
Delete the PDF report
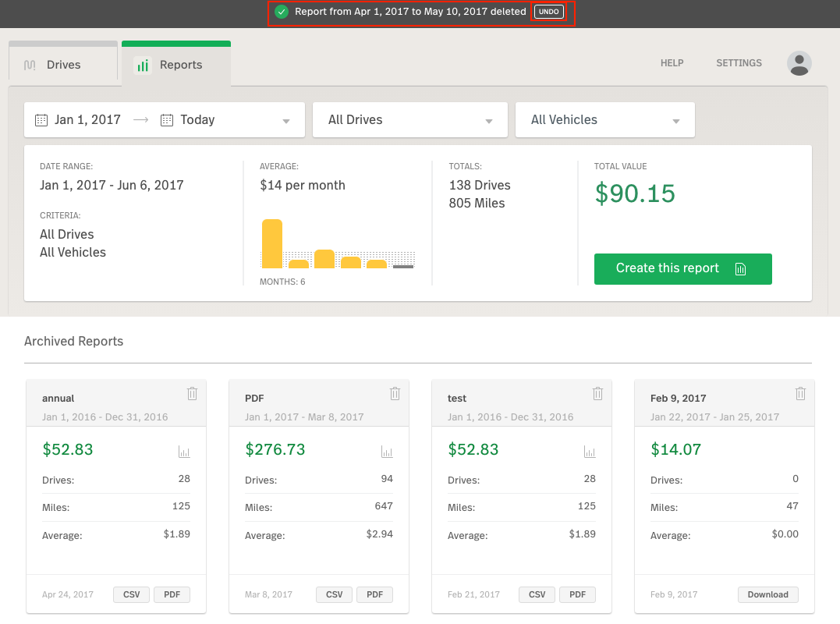coord(395,394)
